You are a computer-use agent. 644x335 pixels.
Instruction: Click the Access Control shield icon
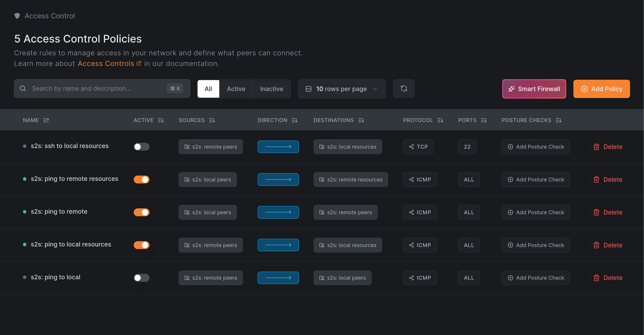pos(17,16)
